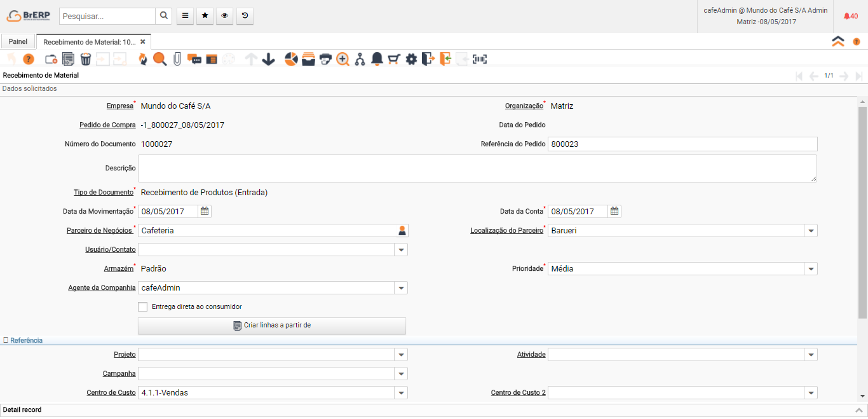The image size is (868, 419).
Task: Click into the Descrição text field
Action: [477, 168]
